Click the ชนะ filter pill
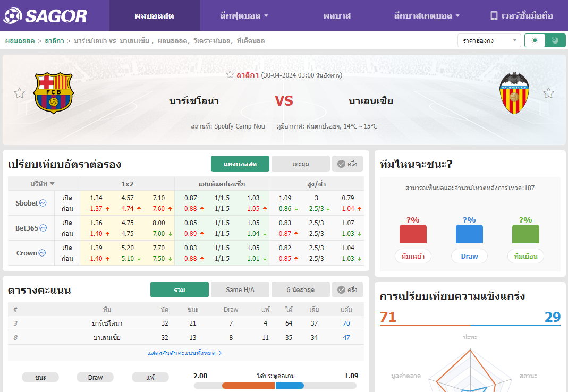The image size is (568, 392). [x=40, y=377]
